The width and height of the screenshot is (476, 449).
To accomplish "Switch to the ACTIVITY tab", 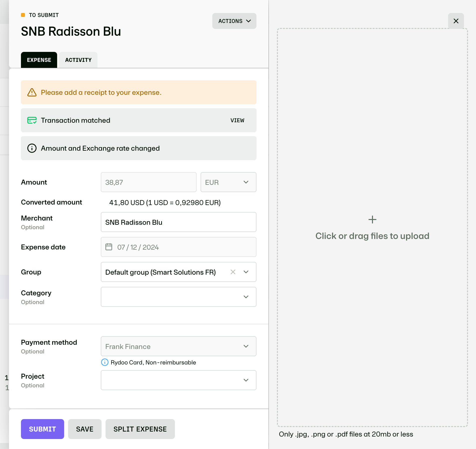I will (78, 60).
